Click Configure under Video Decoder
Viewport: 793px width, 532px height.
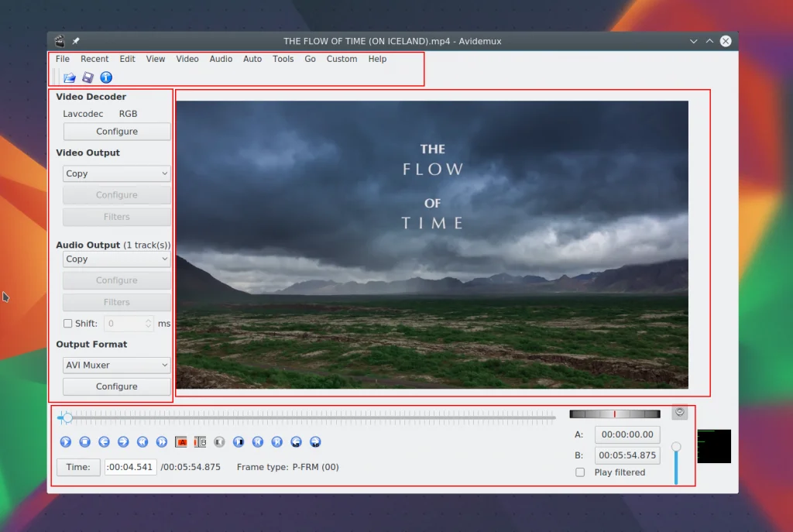(x=116, y=132)
